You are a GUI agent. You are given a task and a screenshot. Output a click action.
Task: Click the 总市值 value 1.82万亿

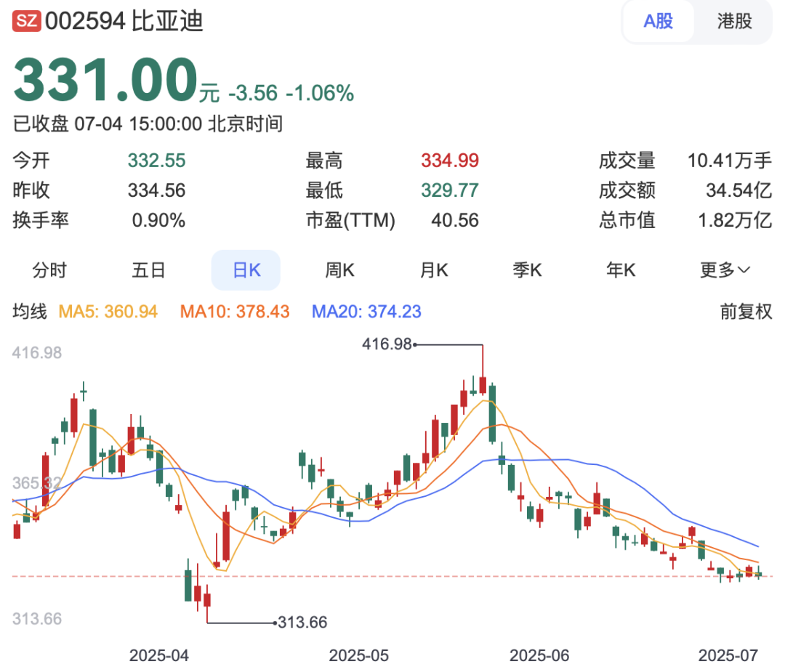click(735, 221)
